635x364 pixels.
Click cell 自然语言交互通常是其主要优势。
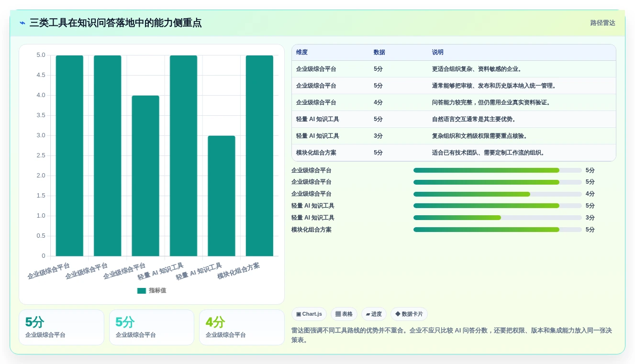coord(474,119)
